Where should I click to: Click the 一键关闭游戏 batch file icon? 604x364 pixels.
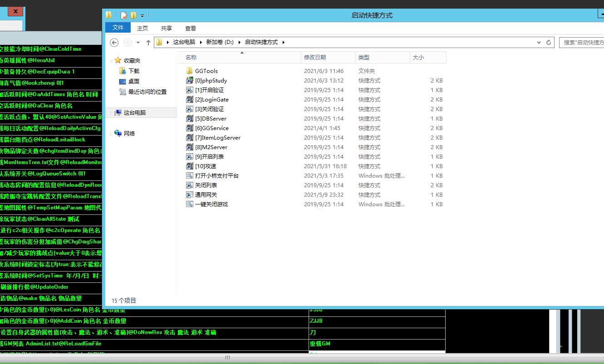(x=190, y=204)
